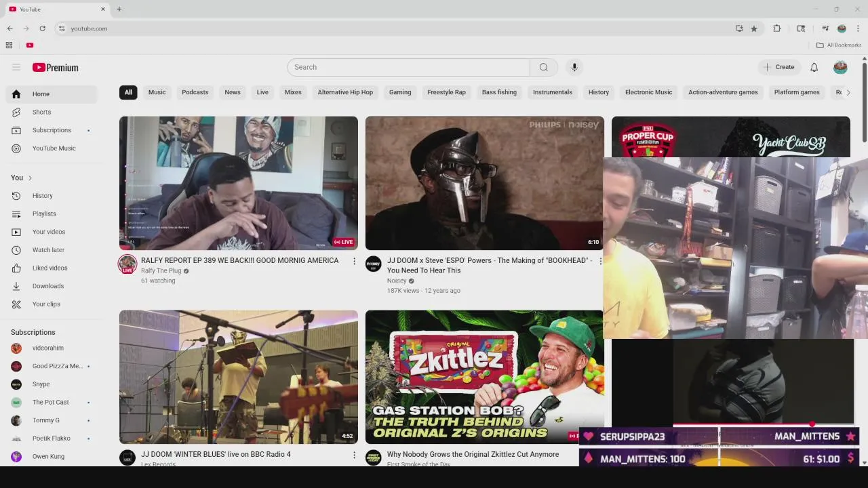Open the YouTube hamburger guide menu

click(16, 67)
